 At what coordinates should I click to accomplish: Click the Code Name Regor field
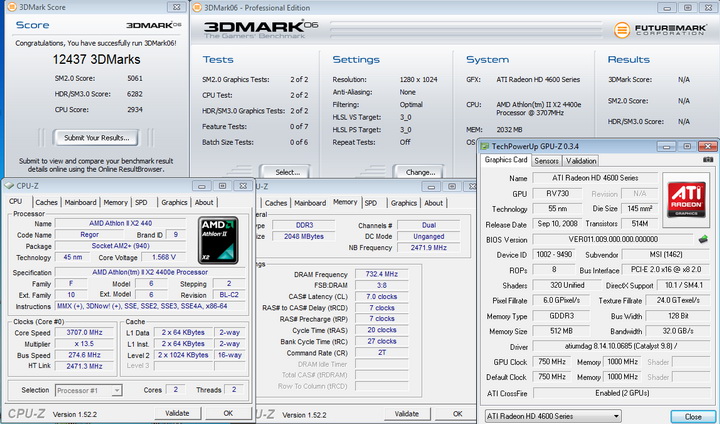tap(90, 234)
